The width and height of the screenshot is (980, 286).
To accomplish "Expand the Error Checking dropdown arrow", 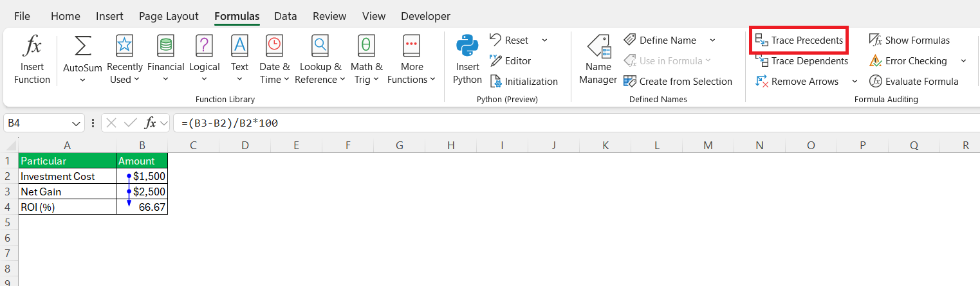I will (963, 61).
